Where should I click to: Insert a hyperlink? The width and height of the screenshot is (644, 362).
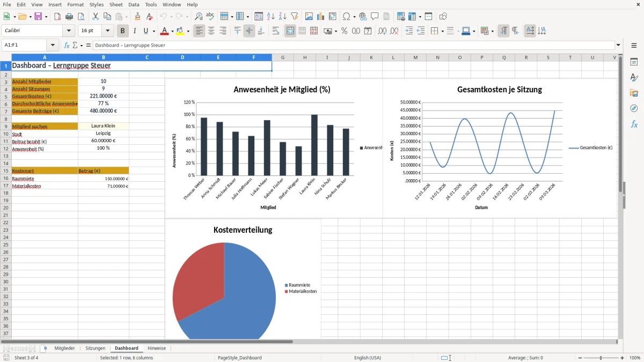click(x=363, y=17)
